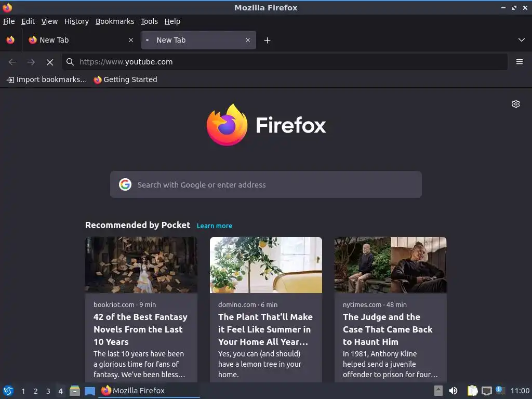Switch to workspace 1
Screen dimensions: 532x399
click(23, 391)
